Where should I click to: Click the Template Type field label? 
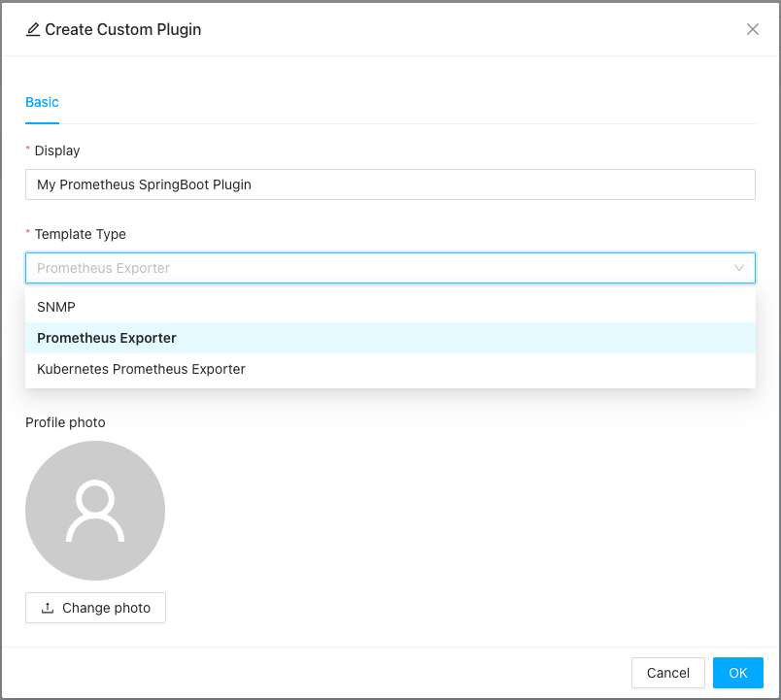pyautogui.click(x=81, y=234)
